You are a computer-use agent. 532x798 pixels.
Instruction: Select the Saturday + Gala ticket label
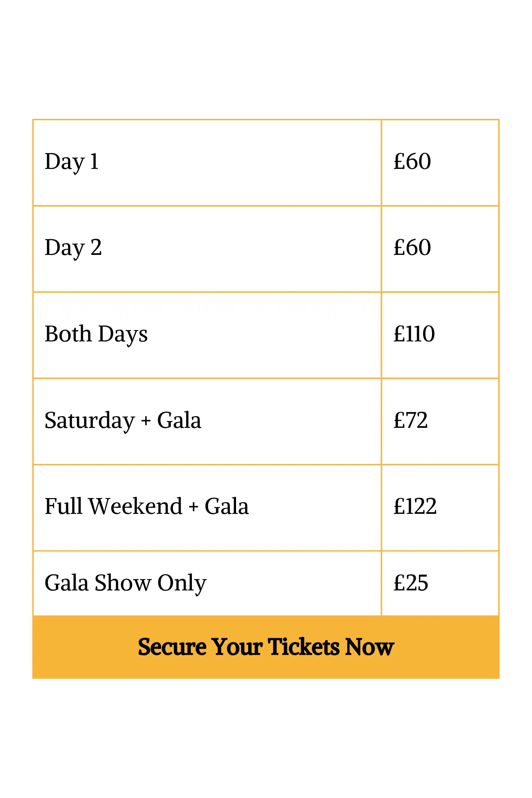pyautogui.click(x=123, y=421)
